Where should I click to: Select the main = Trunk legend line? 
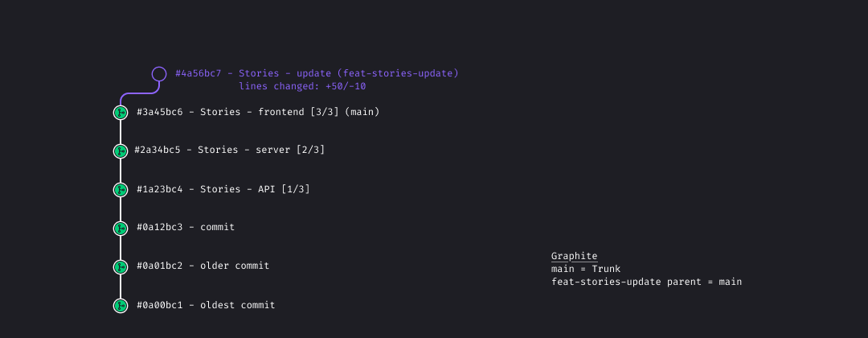[x=586, y=269]
